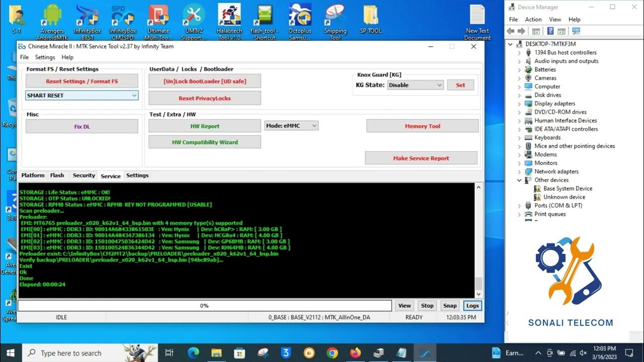Screen dimensions: 644x362
Task: Open the SP TOOL folder on desktop
Action: coord(371,19)
